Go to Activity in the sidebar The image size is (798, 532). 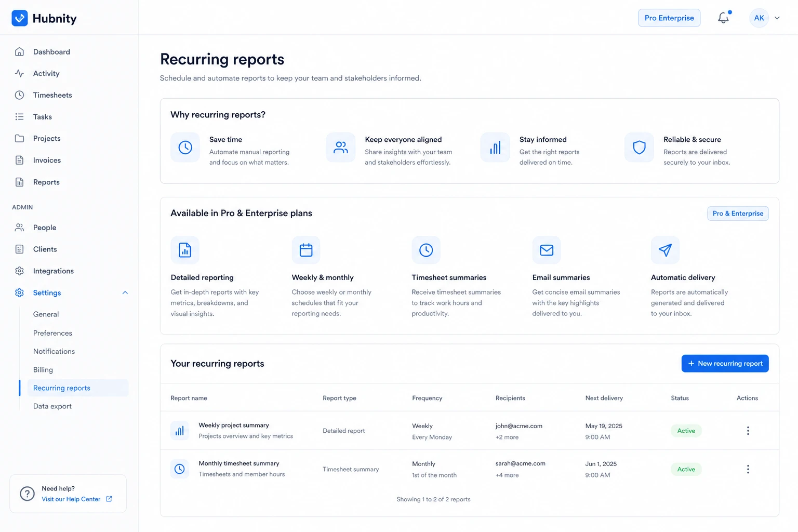(x=46, y=74)
